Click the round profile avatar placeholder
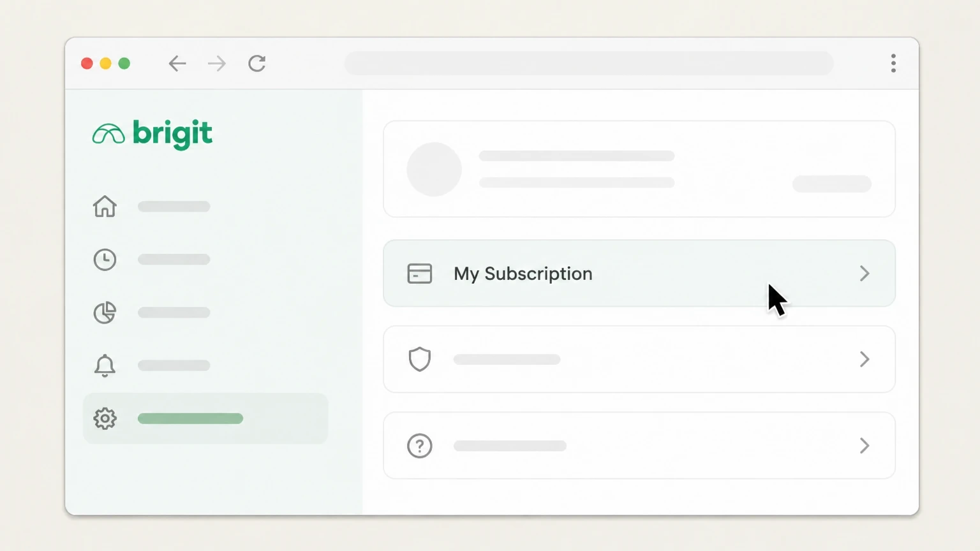The width and height of the screenshot is (980, 551). [434, 169]
